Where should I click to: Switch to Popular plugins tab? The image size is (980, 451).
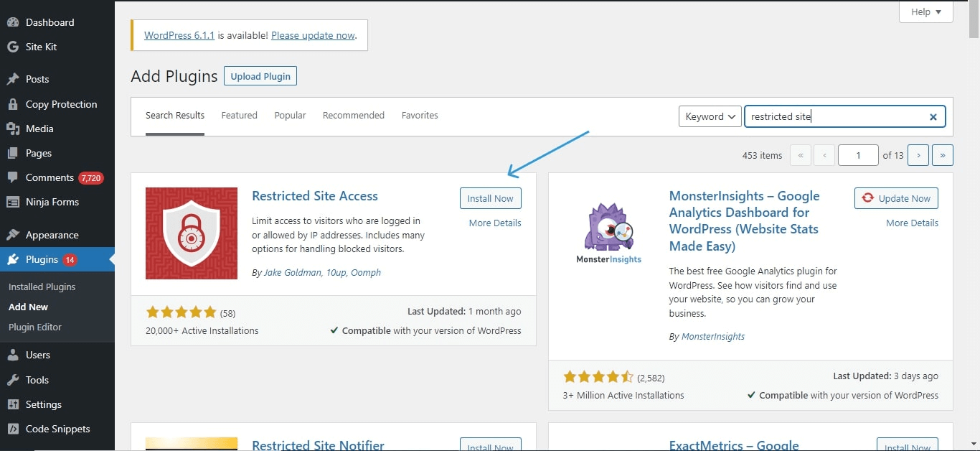290,115
